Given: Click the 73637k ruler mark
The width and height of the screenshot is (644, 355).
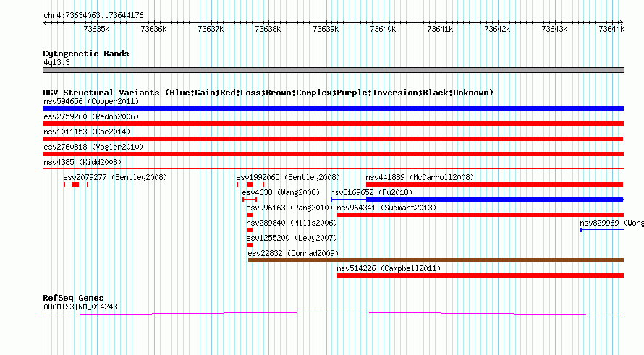Looking at the screenshot, I should 211,29.
